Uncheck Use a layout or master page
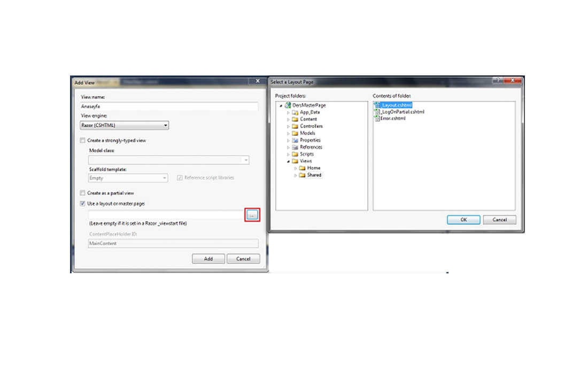Screen dimensions: 588x374 click(x=82, y=204)
